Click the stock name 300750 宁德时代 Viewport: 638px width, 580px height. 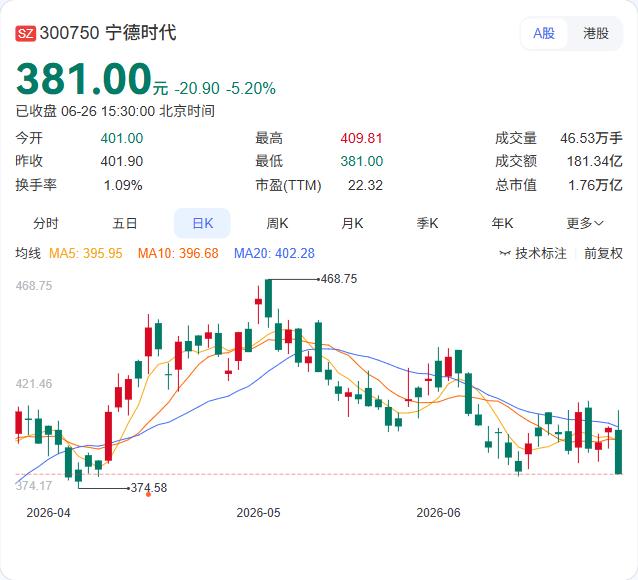pos(108,33)
